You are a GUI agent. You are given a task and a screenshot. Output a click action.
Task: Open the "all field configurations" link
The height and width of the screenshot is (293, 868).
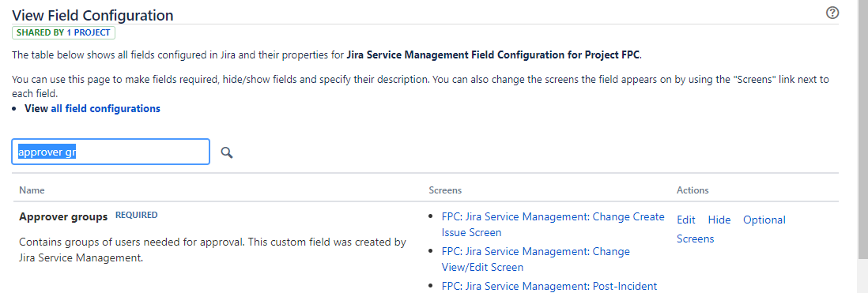pos(105,108)
